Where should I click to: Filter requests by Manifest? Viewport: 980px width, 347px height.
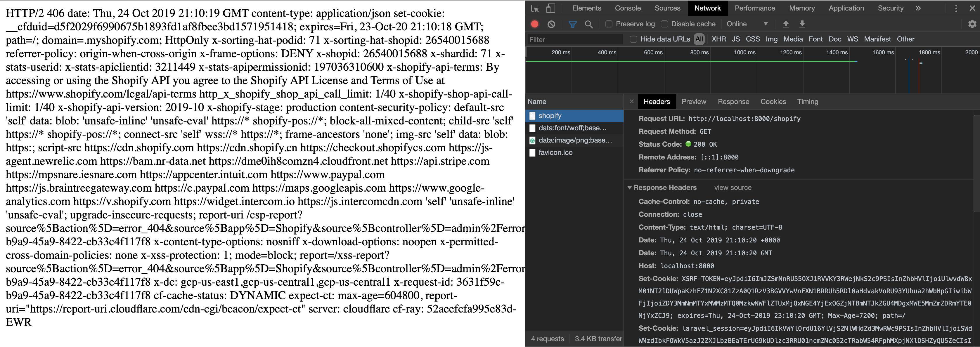coord(877,39)
